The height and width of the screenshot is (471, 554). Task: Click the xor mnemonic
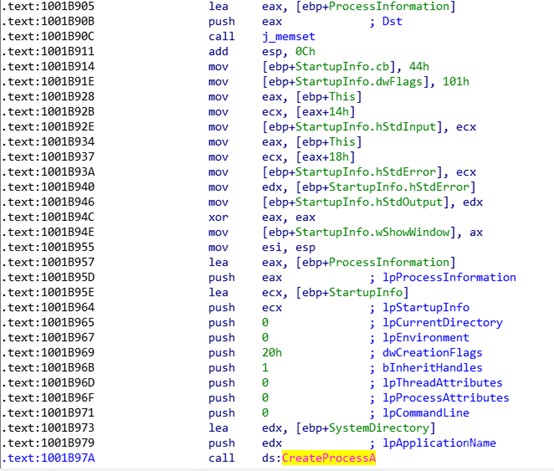click(218, 217)
